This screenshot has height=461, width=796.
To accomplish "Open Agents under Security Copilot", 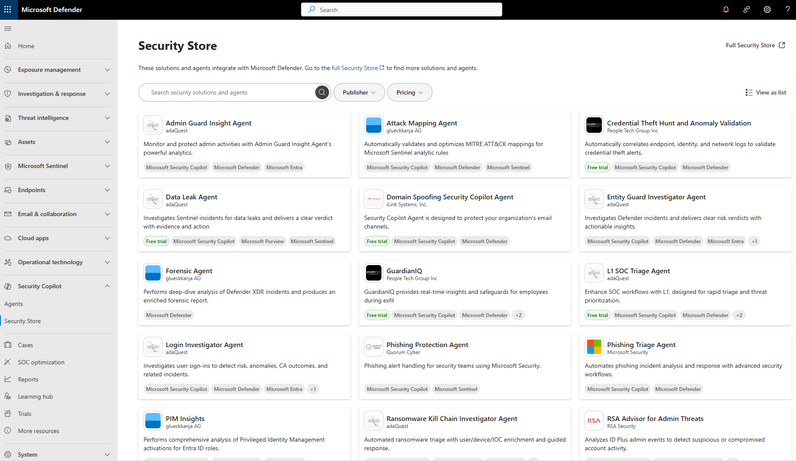I will coord(14,304).
